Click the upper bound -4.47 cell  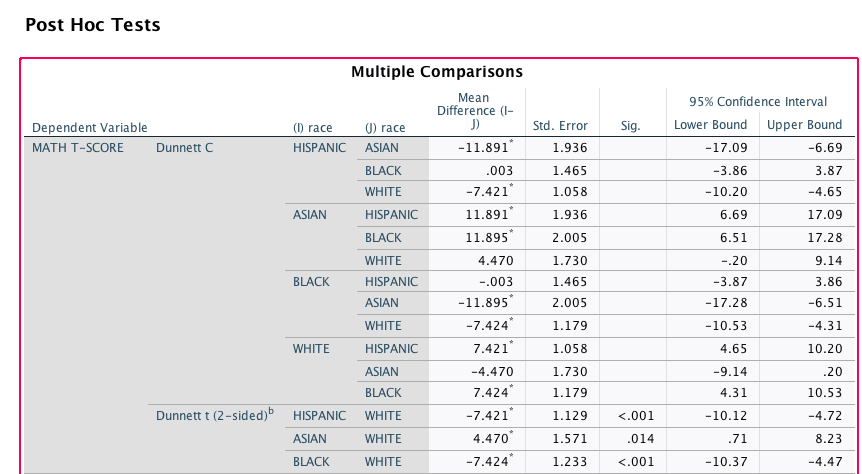[x=825, y=462]
